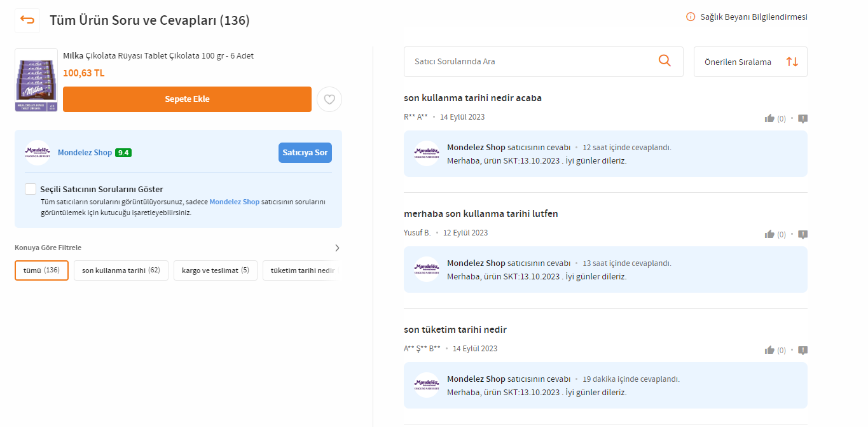The height and width of the screenshot is (427, 868).
Task: Report Yusuf B.'s question
Action: [803, 234]
